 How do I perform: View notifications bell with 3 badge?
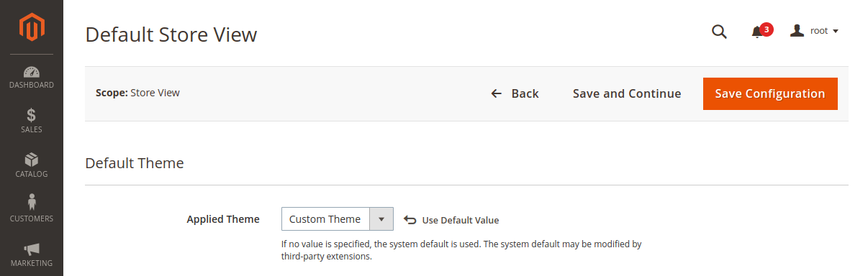761,31
